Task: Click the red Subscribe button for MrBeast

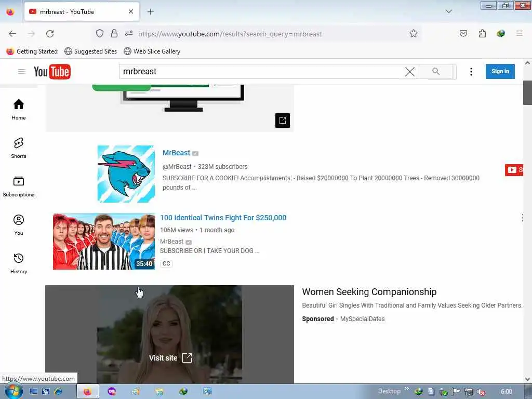Action: (x=514, y=170)
